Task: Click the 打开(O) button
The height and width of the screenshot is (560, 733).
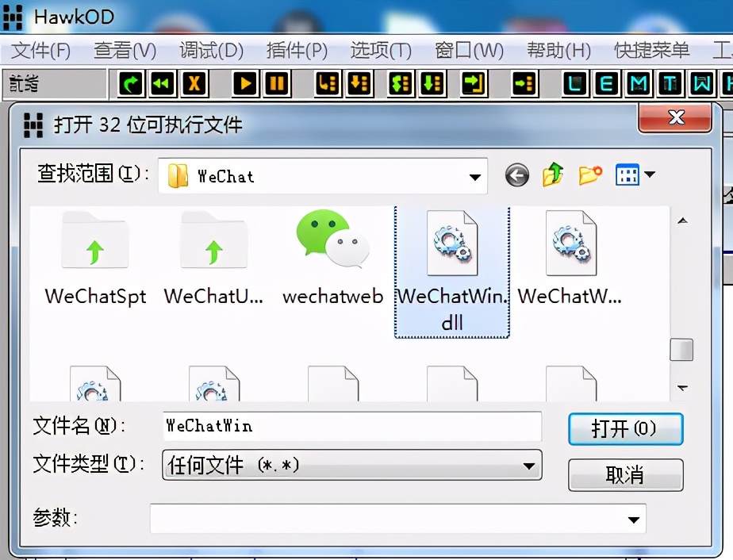Action: [x=625, y=428]
